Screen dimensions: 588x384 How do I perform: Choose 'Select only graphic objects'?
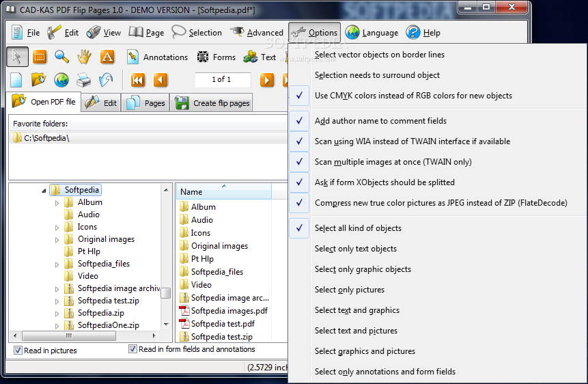[x=437, y=269]
